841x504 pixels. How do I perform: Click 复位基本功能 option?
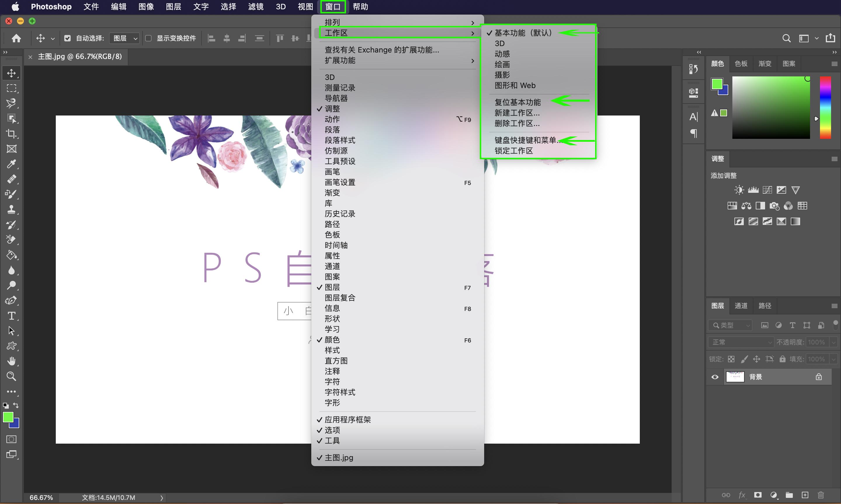[517, 102]
